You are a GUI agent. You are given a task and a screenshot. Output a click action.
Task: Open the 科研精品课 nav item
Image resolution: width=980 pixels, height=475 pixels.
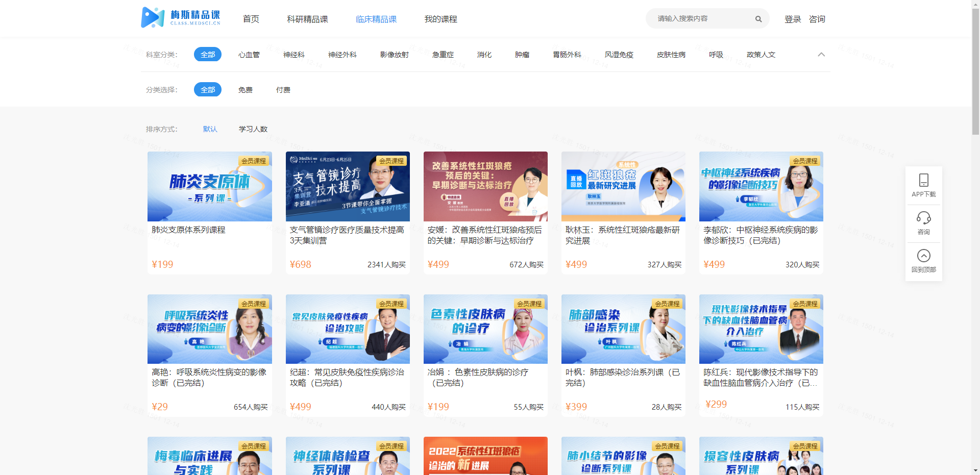[x=307, y=19]
